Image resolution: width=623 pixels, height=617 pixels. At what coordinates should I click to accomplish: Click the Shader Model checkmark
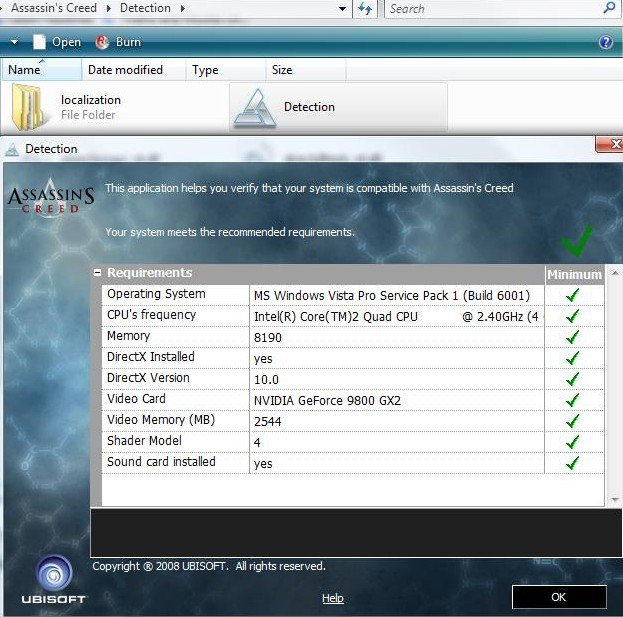click(x=573, y=442)
